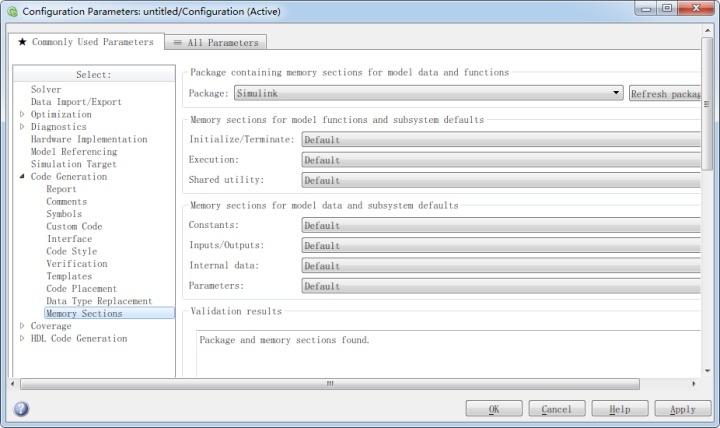Click the Help button
The width and height of the screenshot is (720, 428).
click(620, 408)
